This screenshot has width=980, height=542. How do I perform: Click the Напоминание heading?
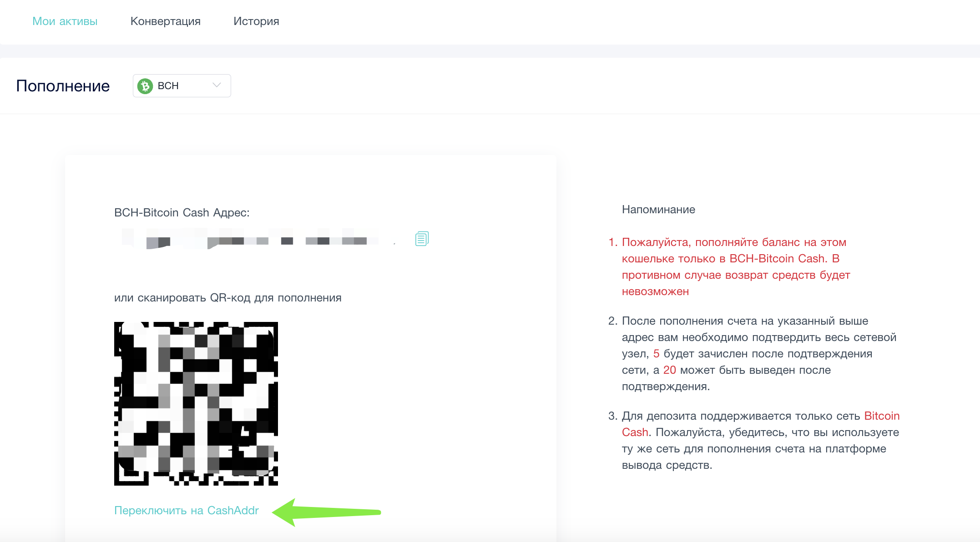(x=658, y=210)
